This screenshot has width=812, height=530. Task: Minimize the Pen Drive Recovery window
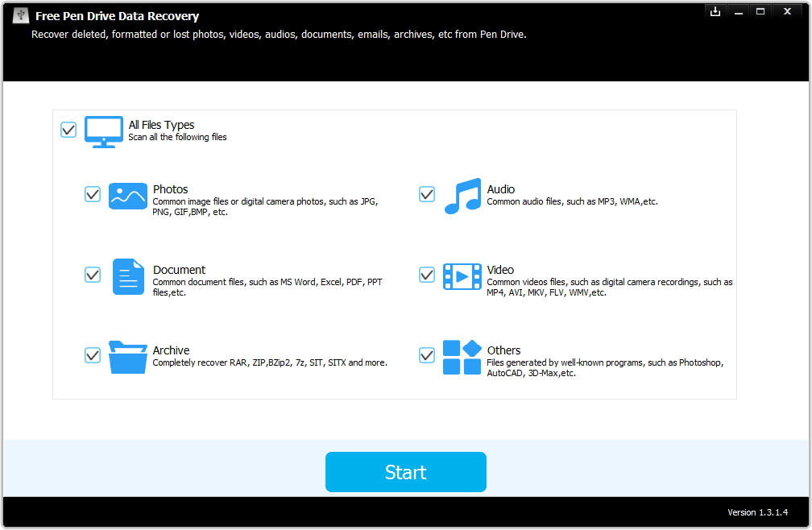(739, 11)
